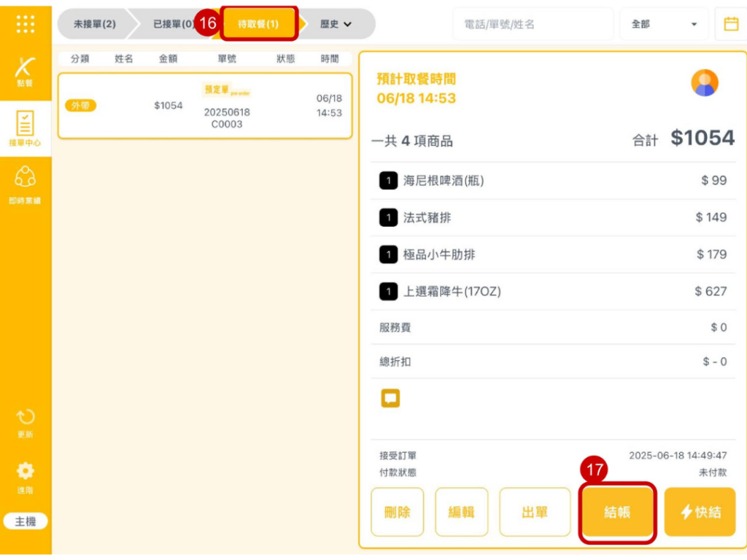The height and width of the screenshot is (560, 747).
Task: Open the 全部 filter dropdown
Action: [664, 24]
